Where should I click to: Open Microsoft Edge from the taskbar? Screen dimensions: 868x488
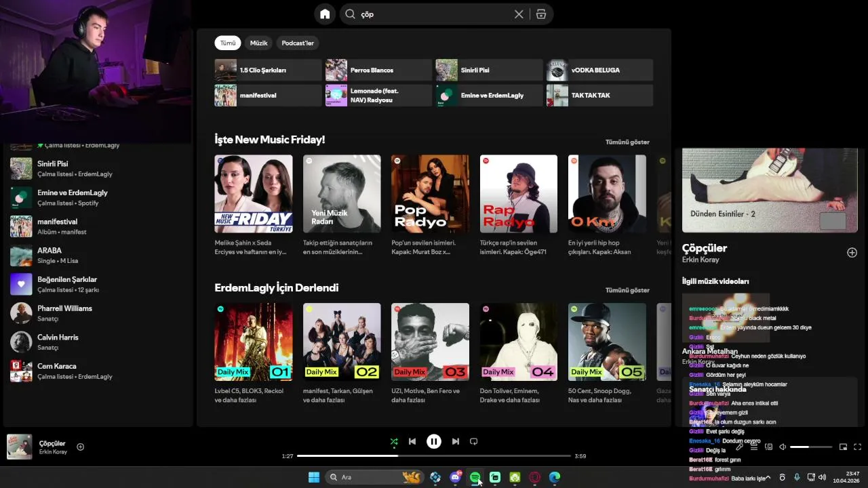click(x=555, y=477)
